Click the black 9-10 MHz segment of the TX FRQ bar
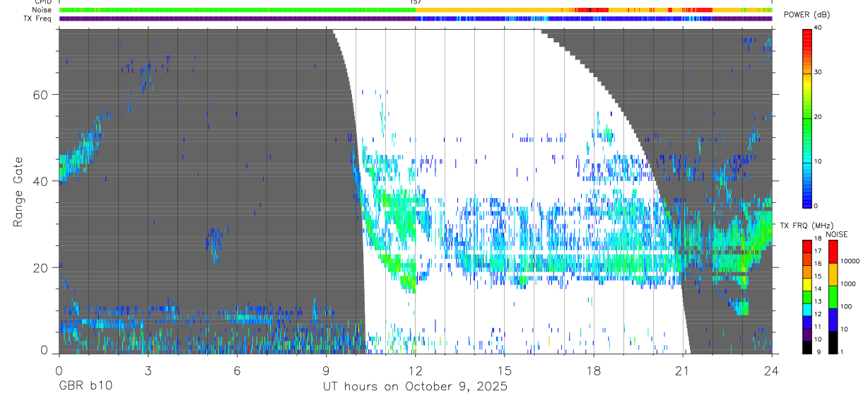Viewport: 868px width, 401px height. coord(807,347)
